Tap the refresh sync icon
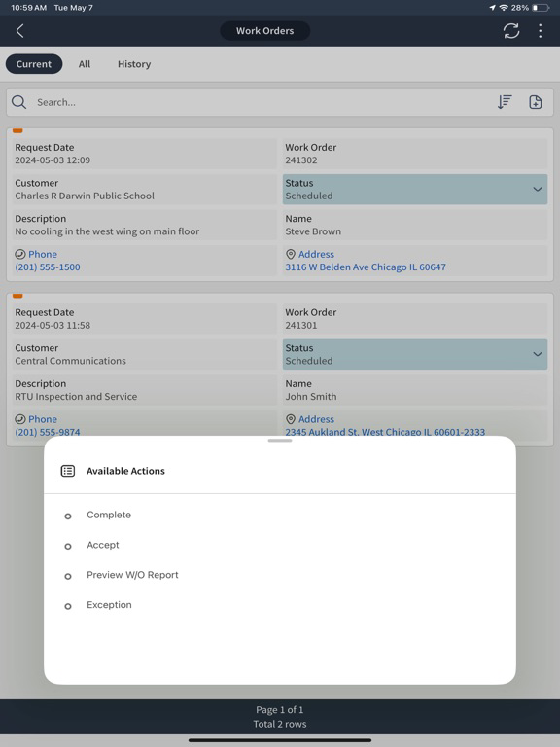560x747 pixels. pos(511,31)
